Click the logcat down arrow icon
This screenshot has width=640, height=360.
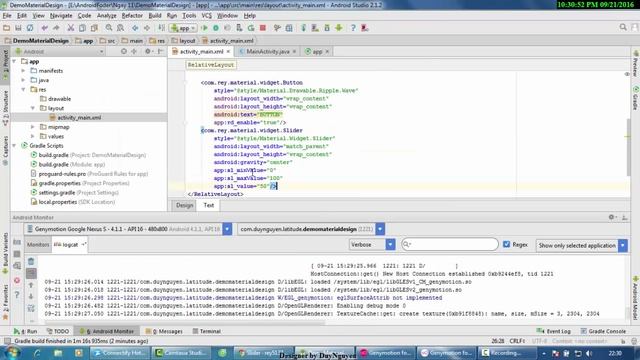point(31,296)
